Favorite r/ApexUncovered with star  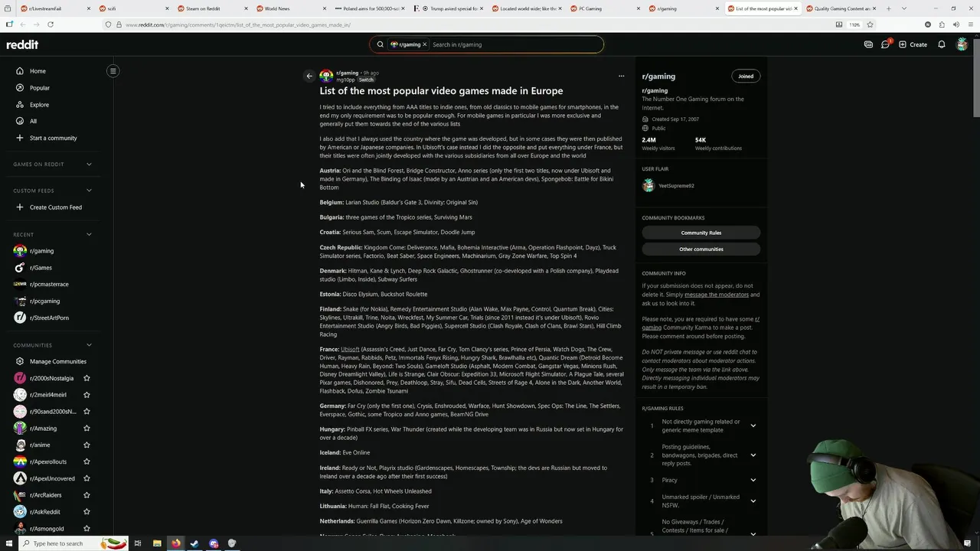87,478
